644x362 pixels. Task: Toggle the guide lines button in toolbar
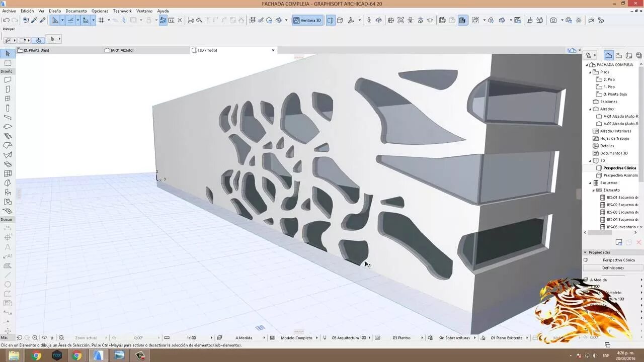click(x=70, y=20)
